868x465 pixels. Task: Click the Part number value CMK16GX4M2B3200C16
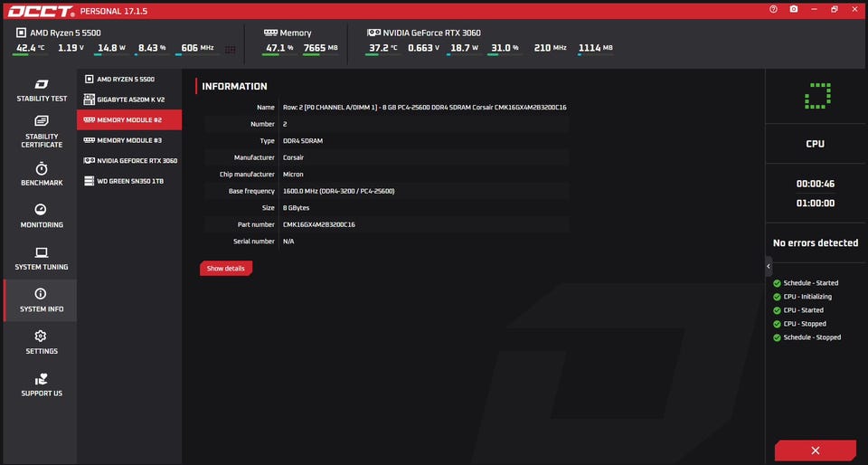pyautogui.click(x=319, y=224)
